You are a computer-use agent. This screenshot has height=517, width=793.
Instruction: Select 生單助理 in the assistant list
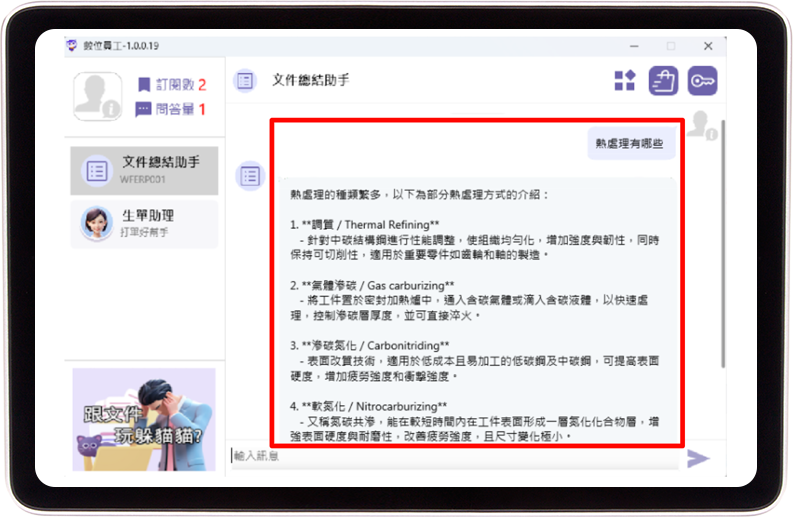click(x=144, y=223)
